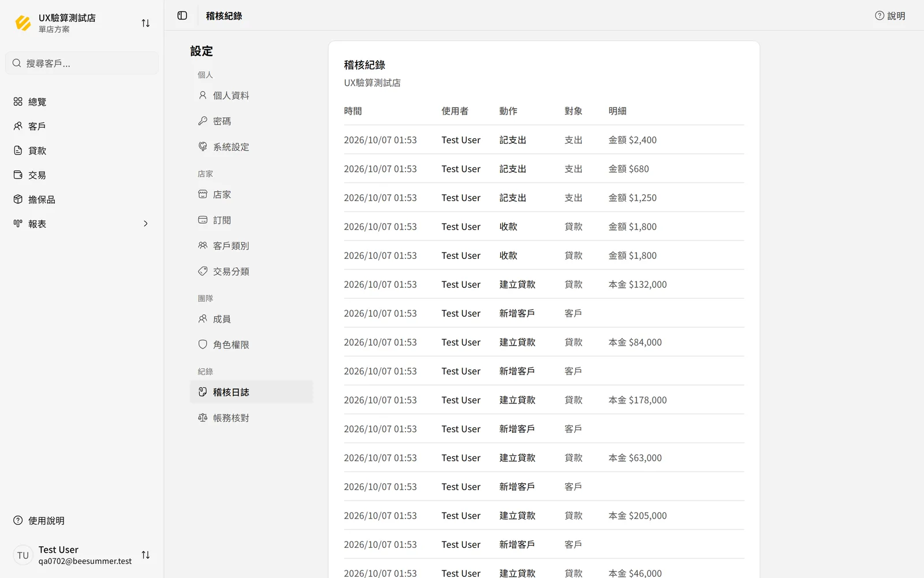
Task: Click the 金額 $1,250 cell
Action: [632, 198]
